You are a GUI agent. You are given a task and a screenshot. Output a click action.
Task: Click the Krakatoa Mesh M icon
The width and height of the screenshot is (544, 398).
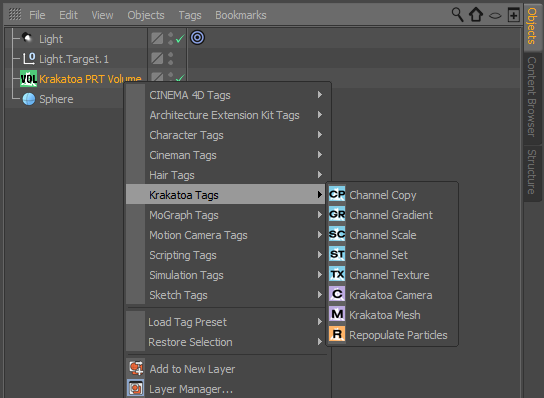pyautogui.click(x=337, y=314)
